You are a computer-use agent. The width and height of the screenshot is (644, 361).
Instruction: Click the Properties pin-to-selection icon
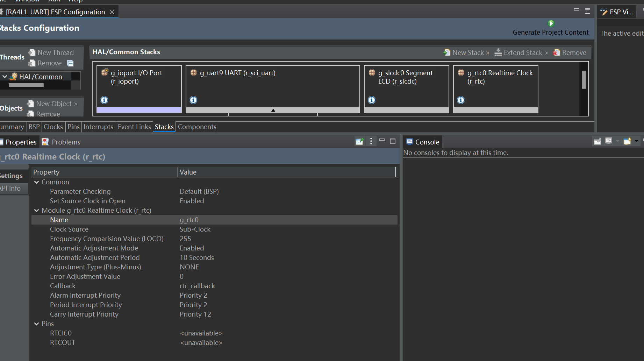(x=360, y=141)
